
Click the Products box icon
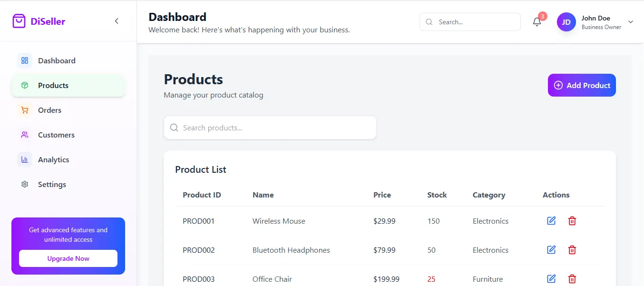click(x=24, y=85)
